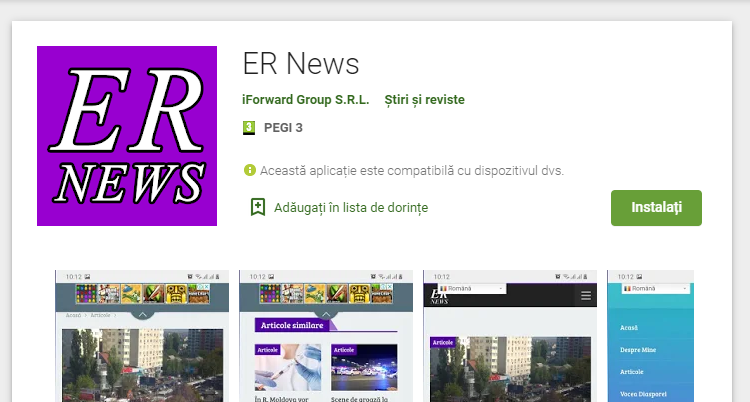Click the ER News app title
The image size is (750, 402).
[x=301, y=64]
